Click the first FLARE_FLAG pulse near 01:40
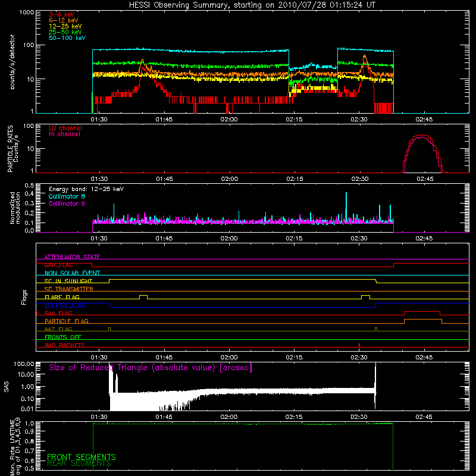The width and height of the screenshot is (476, 476). (x=143, y=296)
